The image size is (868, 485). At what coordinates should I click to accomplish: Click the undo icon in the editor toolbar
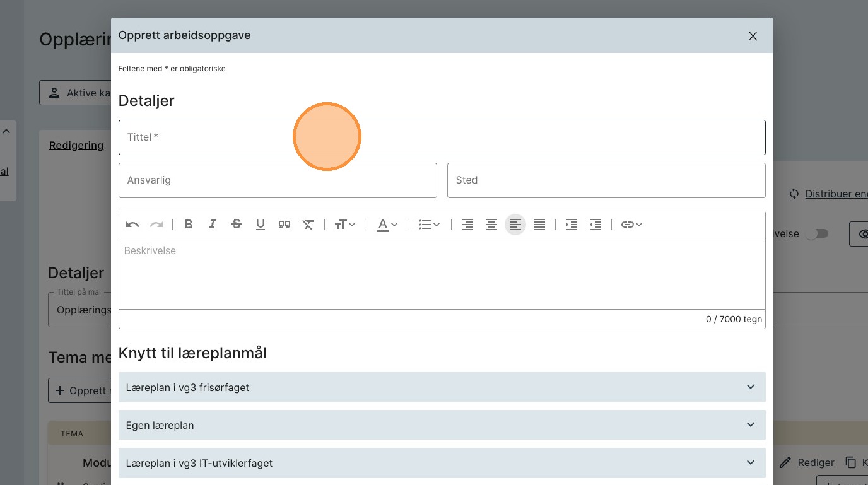point(132,225)
